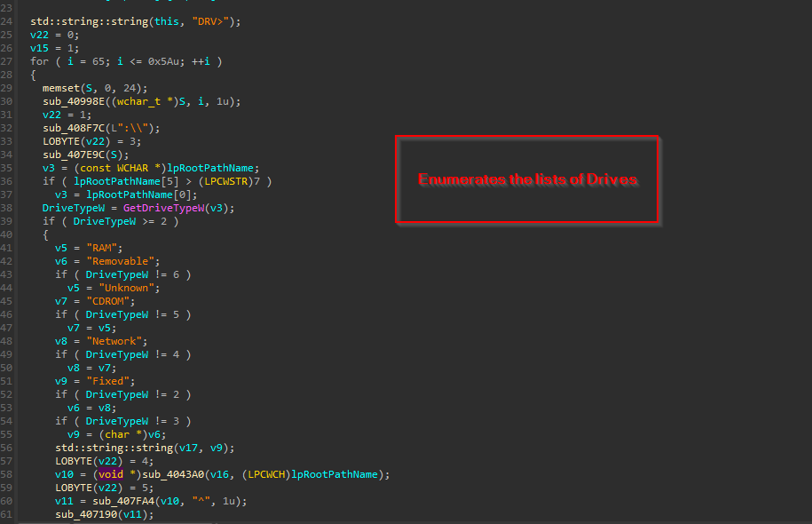Select the "Unknown" string literal
The height and width of the screenshot is (524, 812).
129,288
